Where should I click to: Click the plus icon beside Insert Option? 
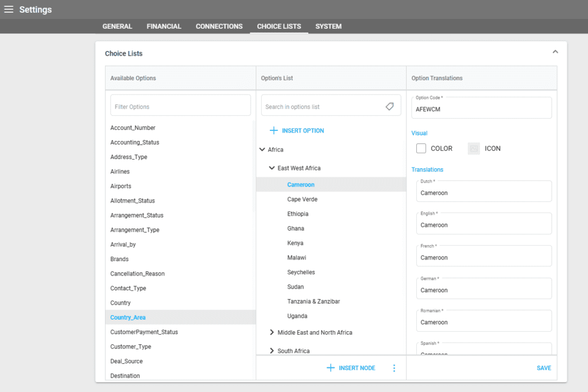click(x=273, y=131)
